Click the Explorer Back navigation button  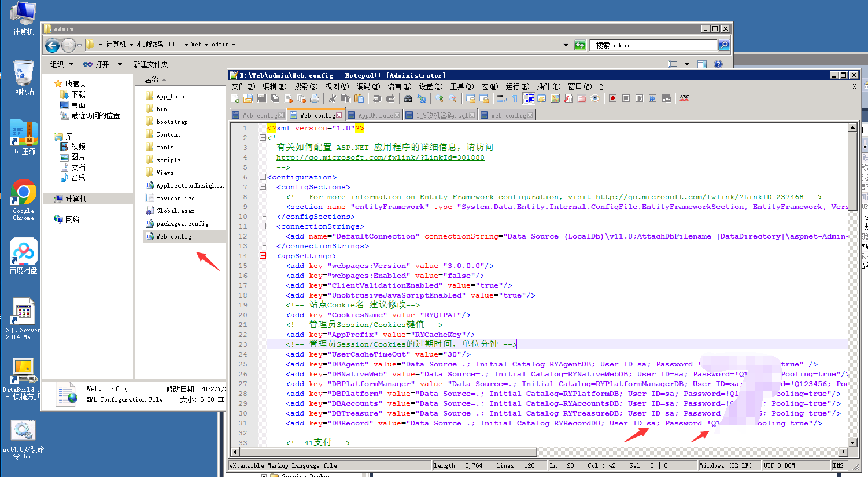click(52, 45)
